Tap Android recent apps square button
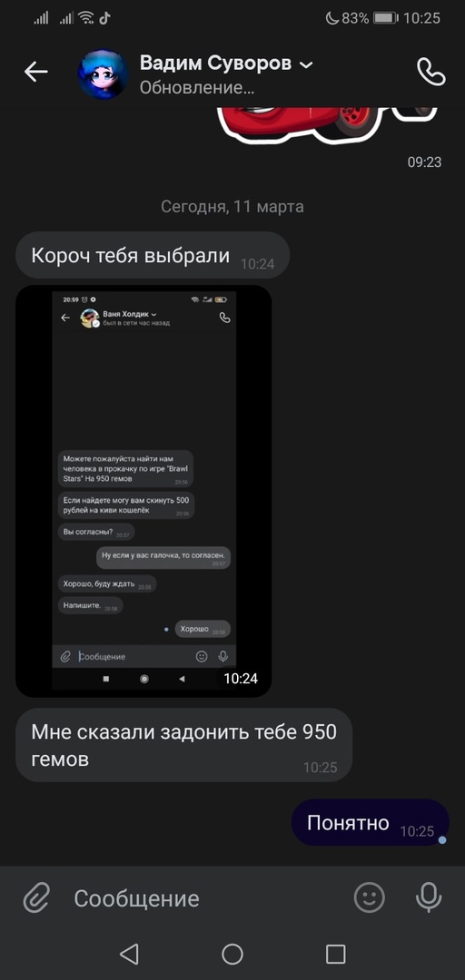Viewport: 465px width, 980px height. point(335,954)
